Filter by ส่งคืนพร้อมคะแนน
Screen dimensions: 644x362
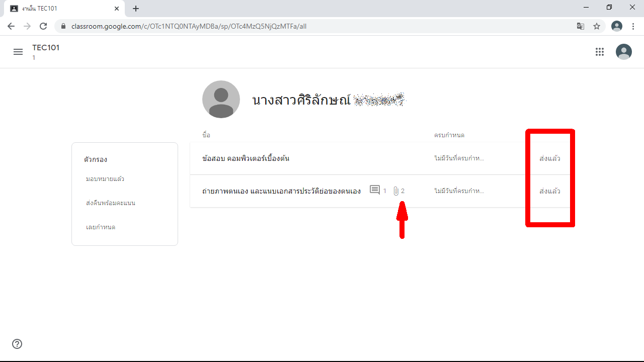point(111,203)
